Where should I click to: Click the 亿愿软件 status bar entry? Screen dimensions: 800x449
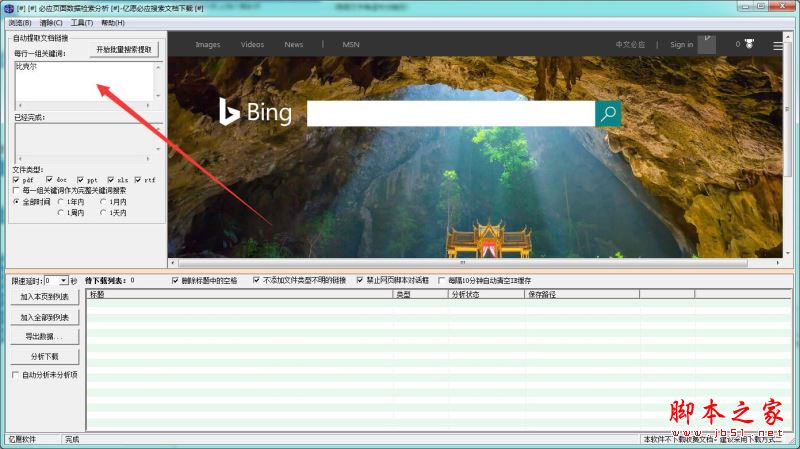(x=22, y=439)
